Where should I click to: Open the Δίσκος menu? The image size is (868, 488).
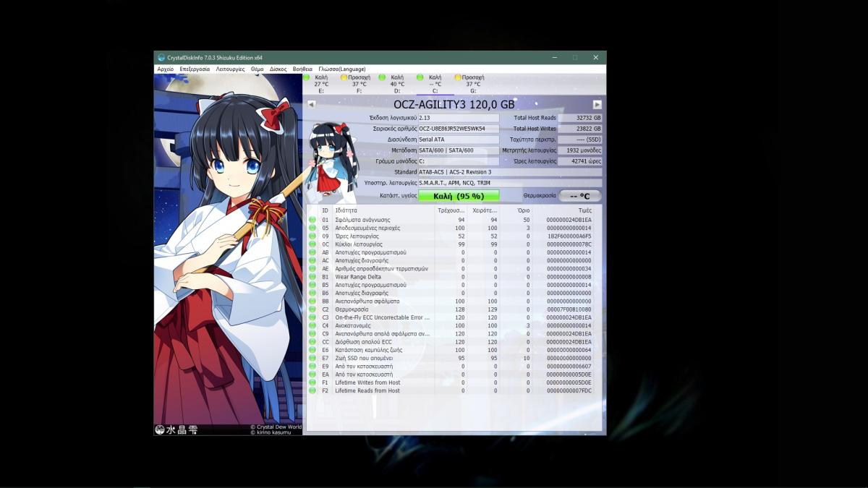[x=278, y=69]
